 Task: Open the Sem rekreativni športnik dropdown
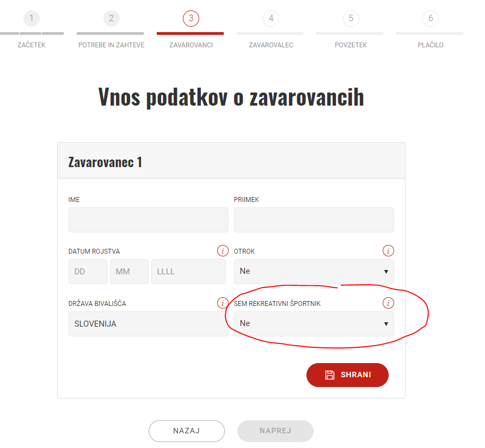click(x=314, y=324)
